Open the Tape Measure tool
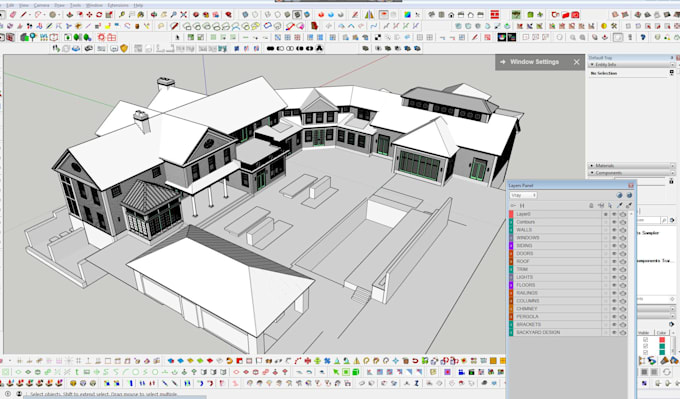 pyautogui.click(x=122, y=15)
